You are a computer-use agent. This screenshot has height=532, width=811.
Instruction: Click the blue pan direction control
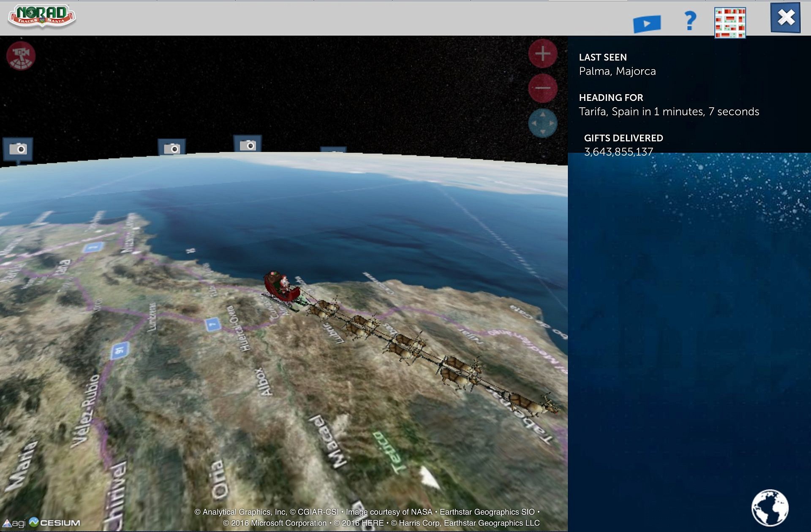click(x=543, y=123)
